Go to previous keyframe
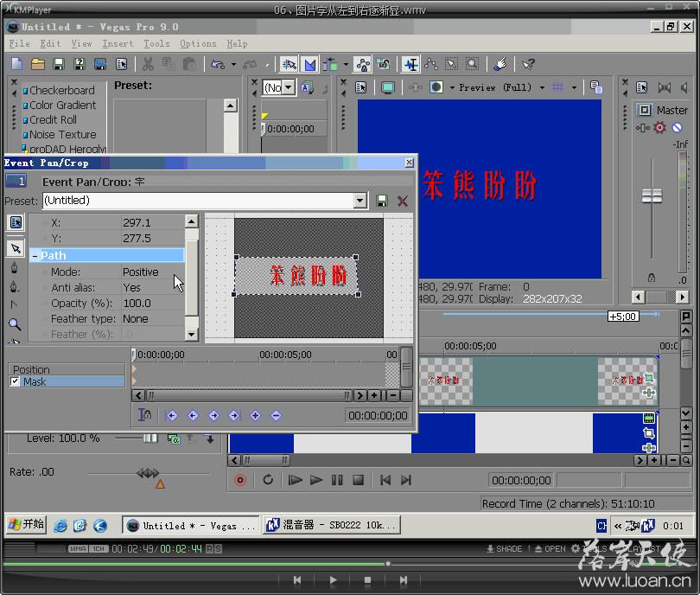This screenshot has height=595, width=700. coord(193,416)
